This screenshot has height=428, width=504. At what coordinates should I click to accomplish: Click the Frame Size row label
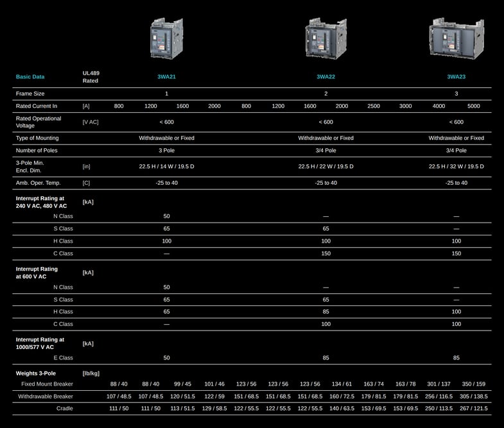click(30, 94)
